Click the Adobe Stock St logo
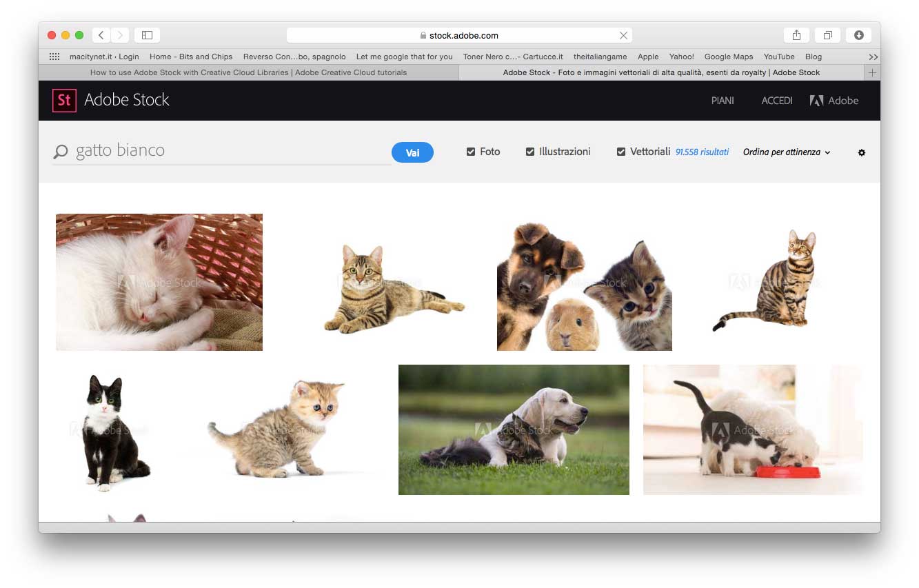Viewport: 919px width, 588px height. click(x=64, y=100)
